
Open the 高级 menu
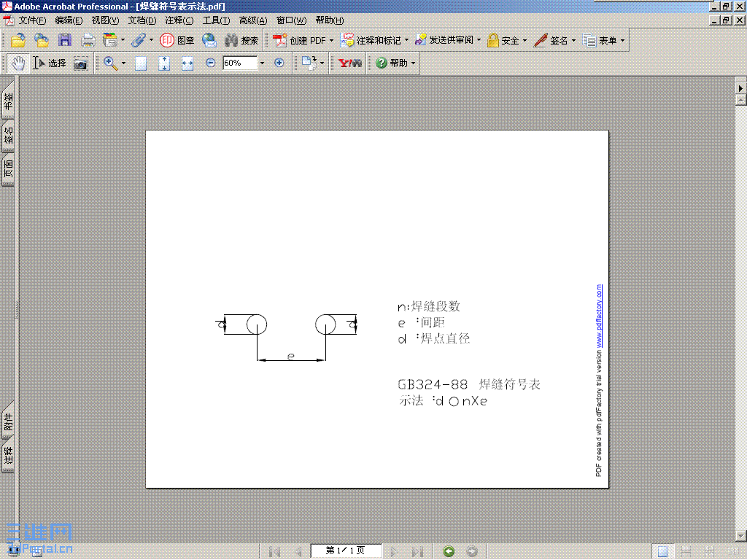pos(252,20)
